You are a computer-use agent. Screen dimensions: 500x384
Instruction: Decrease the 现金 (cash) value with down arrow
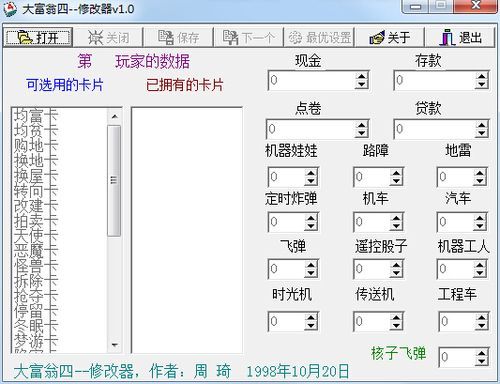click(362, 84)
